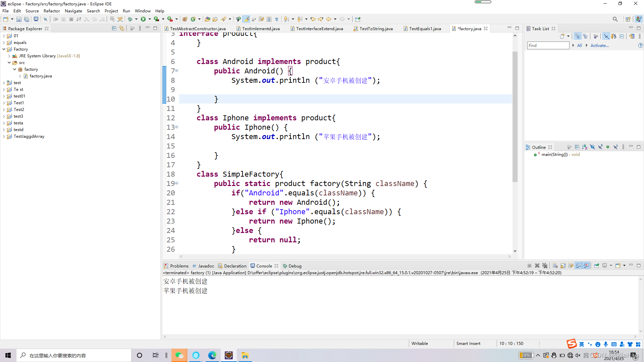Viewport: 644px width, 362px height.
Task: Switch to the TestToString.java tab
Action: tap(376, 28)
